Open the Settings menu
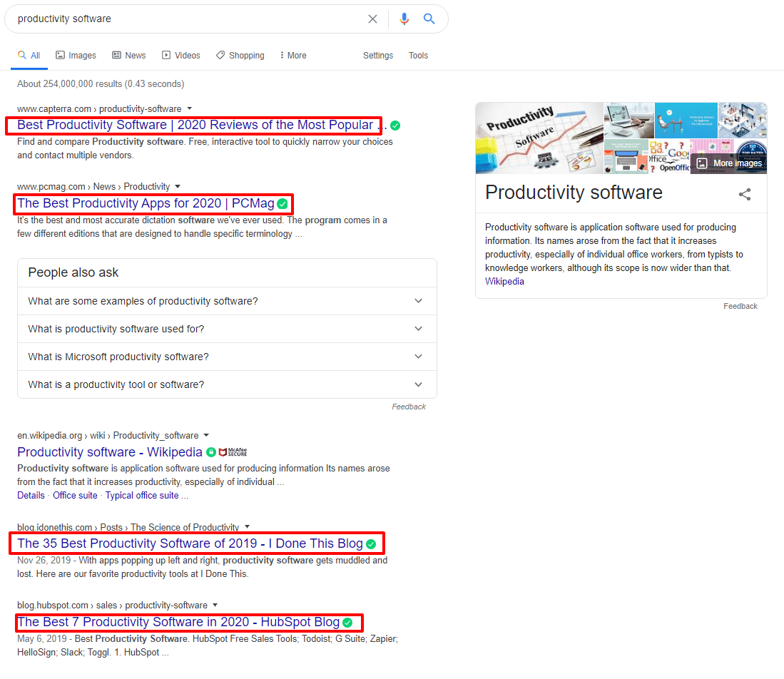 click(378, 56)
